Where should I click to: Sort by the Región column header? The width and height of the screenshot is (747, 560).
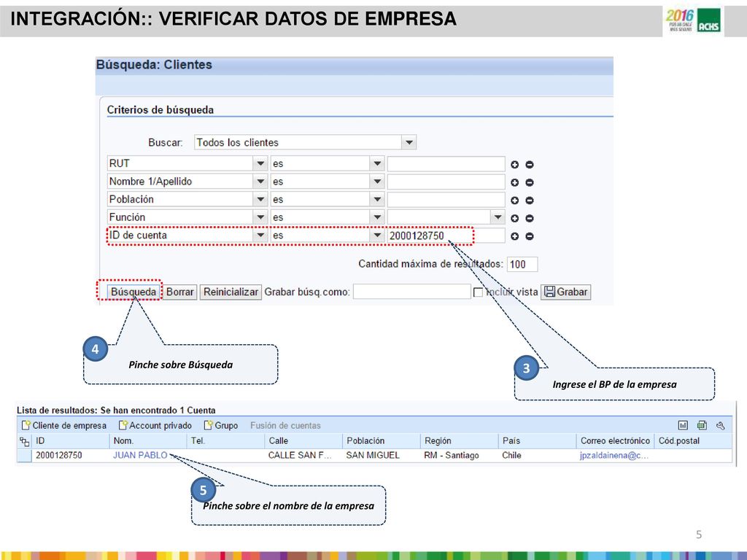460,441
